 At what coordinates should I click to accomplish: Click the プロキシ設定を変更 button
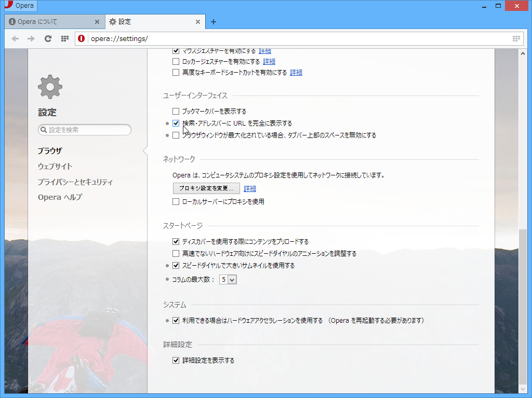(x=206, y=188)
